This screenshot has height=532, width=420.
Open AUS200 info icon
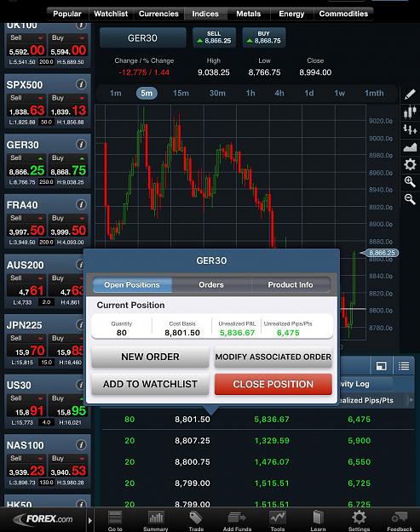[80, 265]
